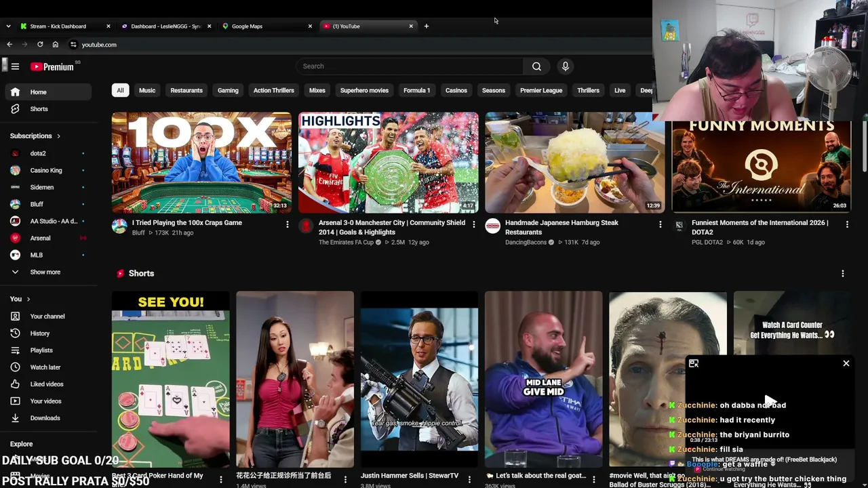View site information icon beside youtube.com
This screenshot has height=488, width=868.
(73, 45)
